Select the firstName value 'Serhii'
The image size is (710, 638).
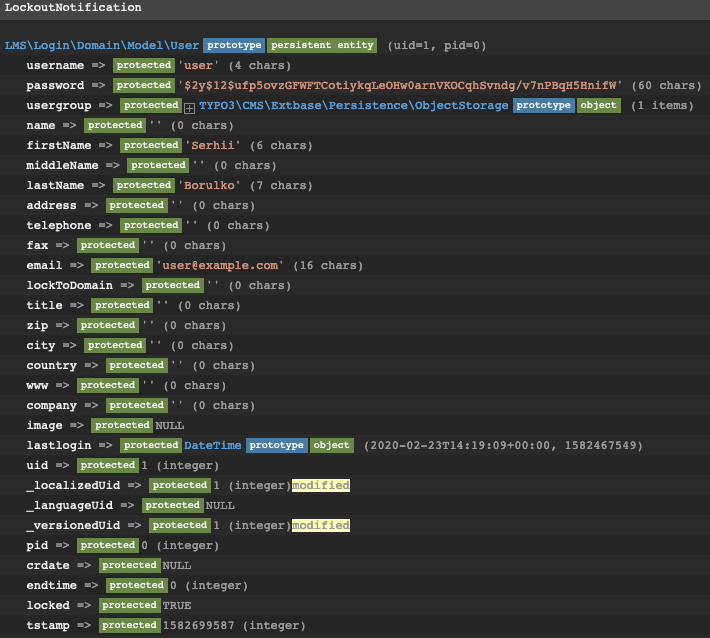click(213, 145)
